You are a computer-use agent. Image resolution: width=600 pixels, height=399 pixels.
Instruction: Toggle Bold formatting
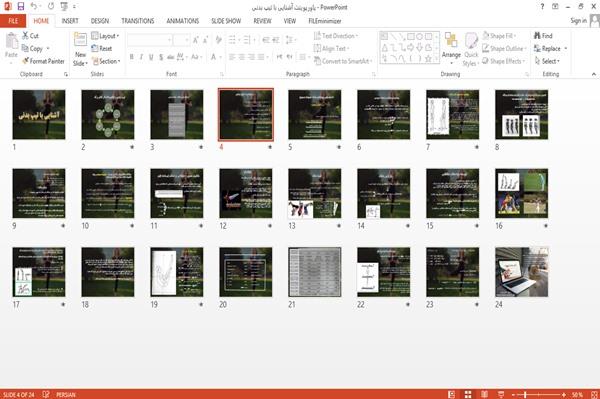pos(132,57)
